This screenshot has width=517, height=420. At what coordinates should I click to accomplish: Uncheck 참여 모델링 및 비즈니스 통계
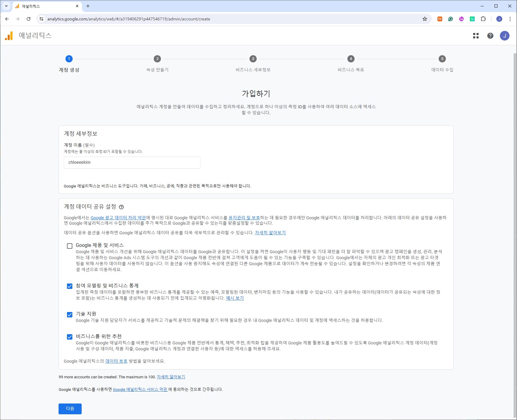point(70,286)
